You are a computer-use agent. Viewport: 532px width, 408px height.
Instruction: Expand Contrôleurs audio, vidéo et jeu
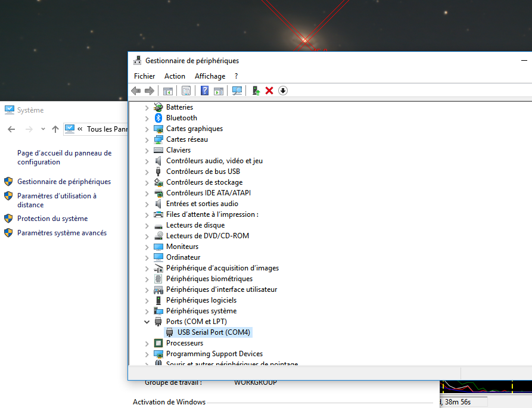[x=147, y=161]
